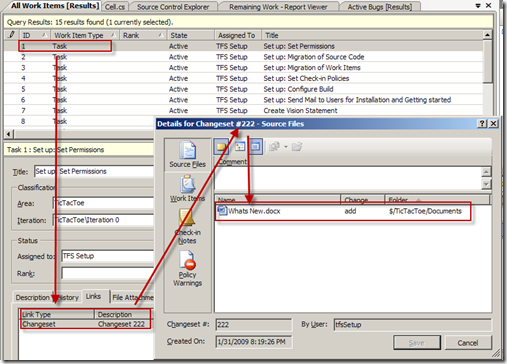Screen dimensions: 507x364
Task: Switch to Description tab of work item
Action: [x=32, y=297]
